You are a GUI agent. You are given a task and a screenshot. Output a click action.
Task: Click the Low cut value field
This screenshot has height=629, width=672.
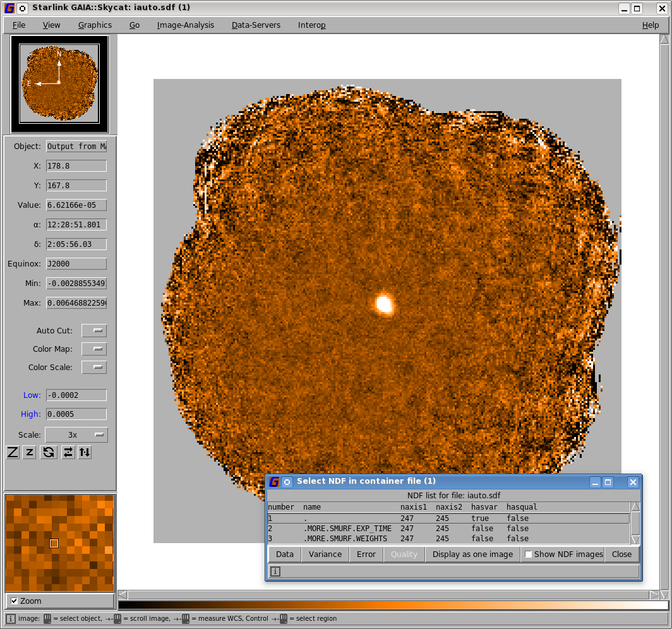pos(76,395)
